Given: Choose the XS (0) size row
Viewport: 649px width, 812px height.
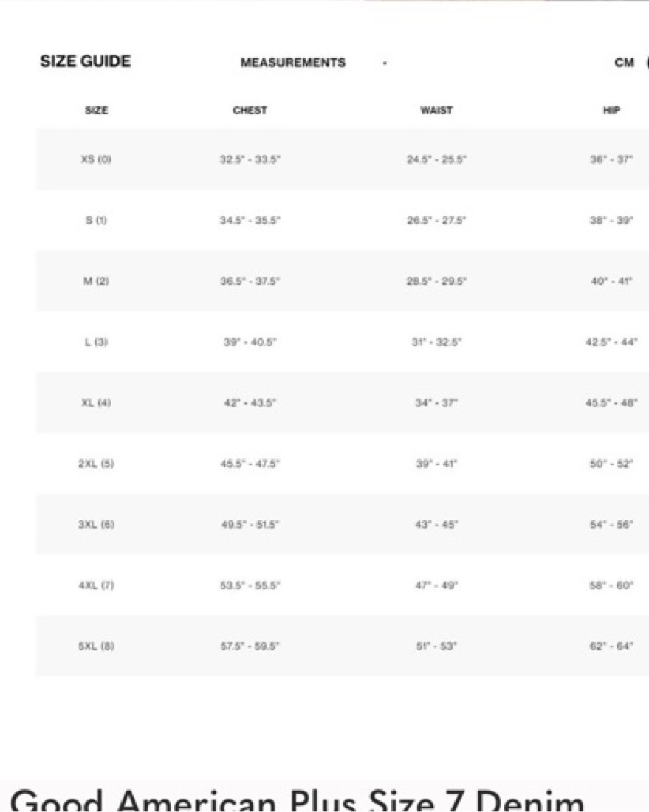Looking at the screenshot, I should [343, 159].
